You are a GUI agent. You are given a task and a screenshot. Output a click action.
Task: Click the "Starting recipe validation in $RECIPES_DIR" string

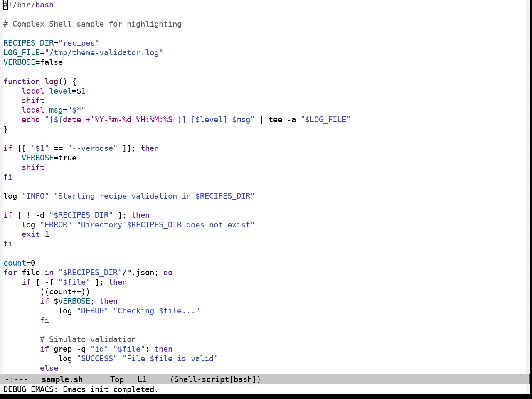click(154, 196)
